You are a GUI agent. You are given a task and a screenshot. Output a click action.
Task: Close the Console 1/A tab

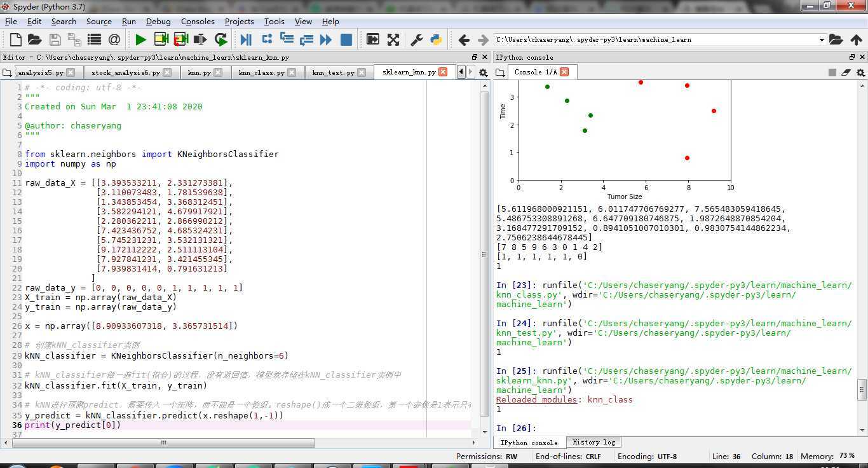[564, 72]
